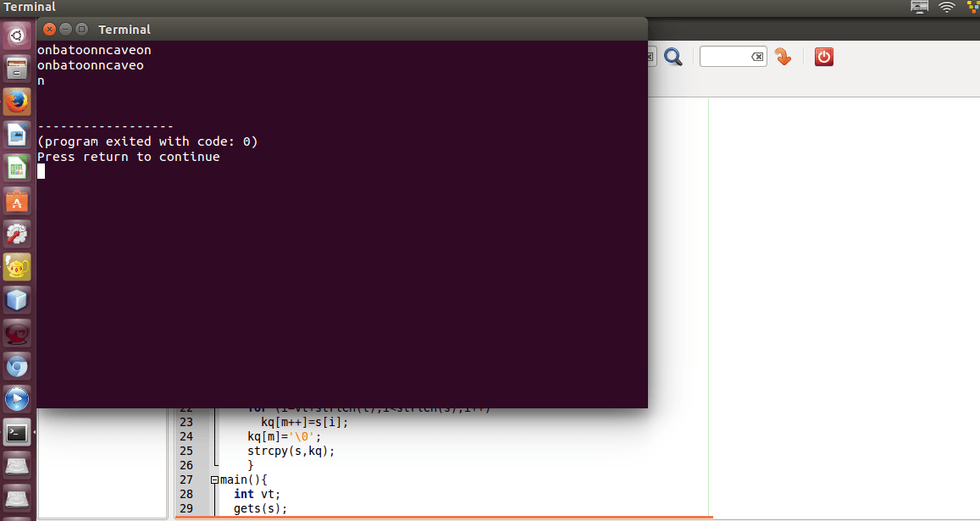Launch Firefox from the launcher
980x521 pixels.
17,101
